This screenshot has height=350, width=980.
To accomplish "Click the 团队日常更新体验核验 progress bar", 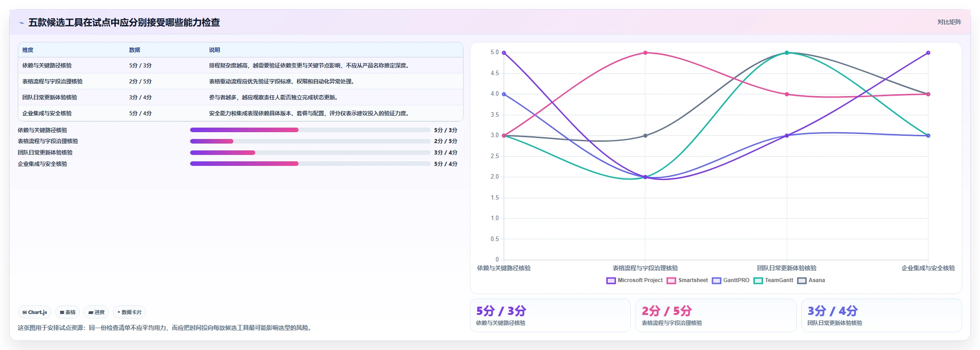I will coord(310,153).
